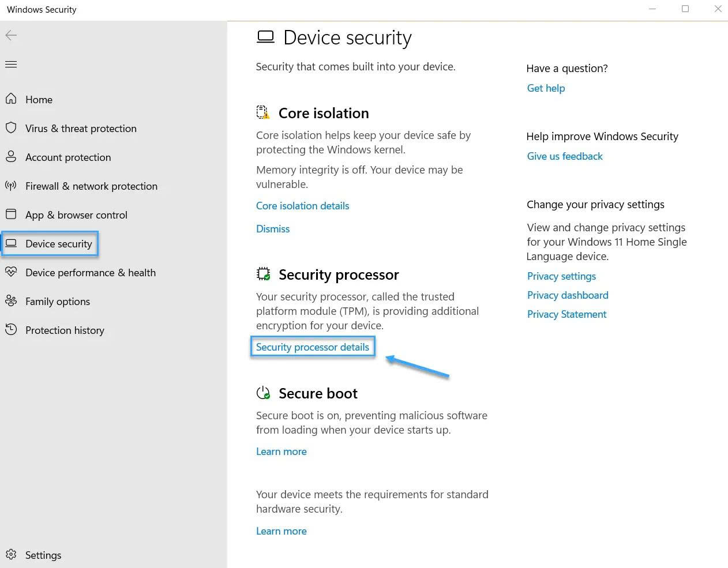The image size is (728, 568).
Task: Click Get help link
Action: (x=546, y=88)
